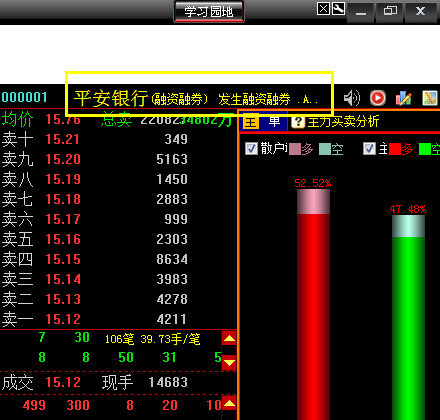
Task: Click the stock name 平安银行
Action: point(111,98)
